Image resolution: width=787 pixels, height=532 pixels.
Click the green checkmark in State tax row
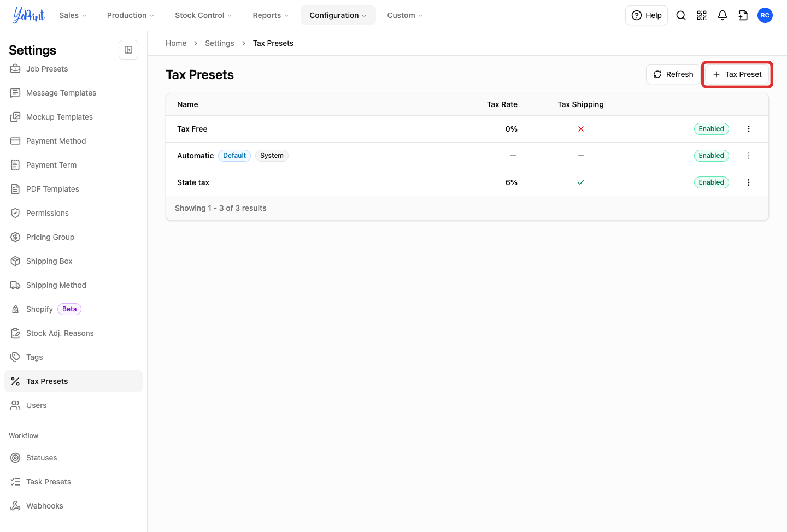581,182
